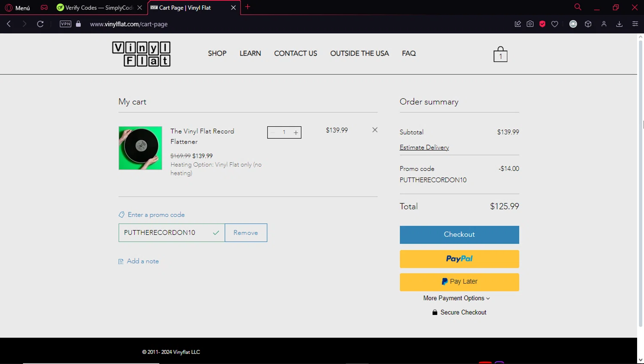Add page to bookmarks heart icon
This screenshot has height=364, width=644.
click(555, 24)
